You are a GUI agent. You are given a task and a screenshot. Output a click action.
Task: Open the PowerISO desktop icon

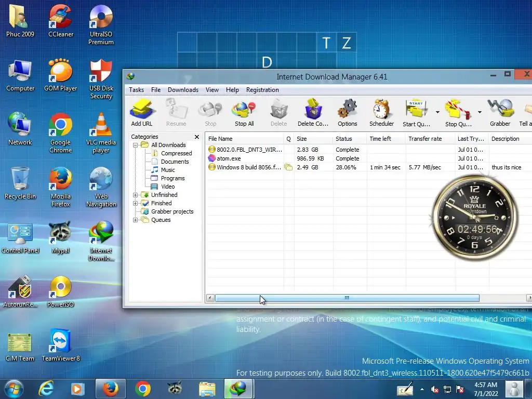pyautogui.click(x=60, y=291)
